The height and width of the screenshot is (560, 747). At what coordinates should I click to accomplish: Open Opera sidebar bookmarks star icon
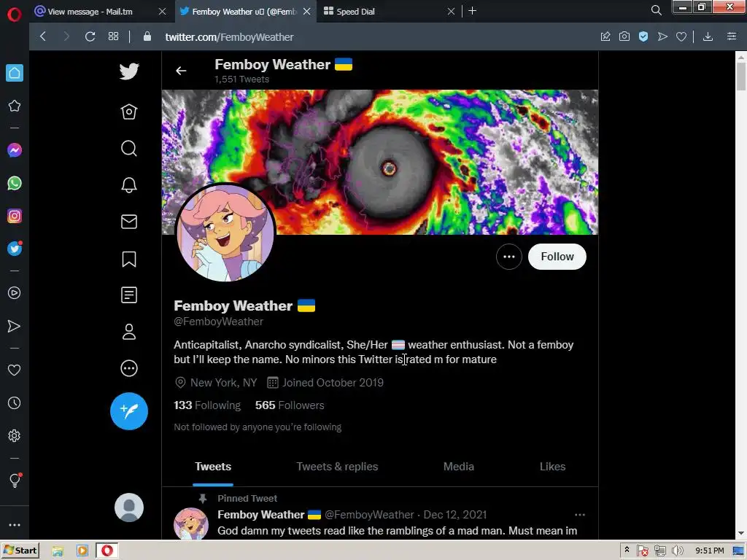tap(15, 106)
